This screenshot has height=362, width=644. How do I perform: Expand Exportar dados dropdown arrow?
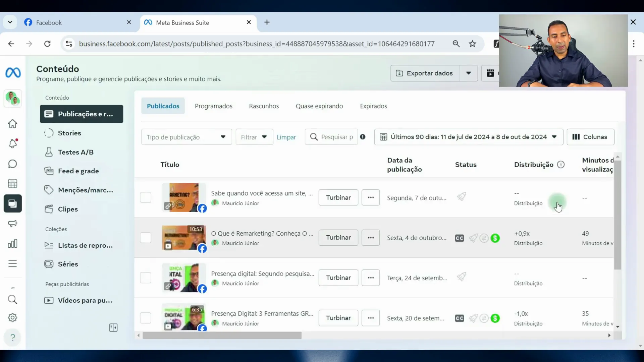[469, 73]
